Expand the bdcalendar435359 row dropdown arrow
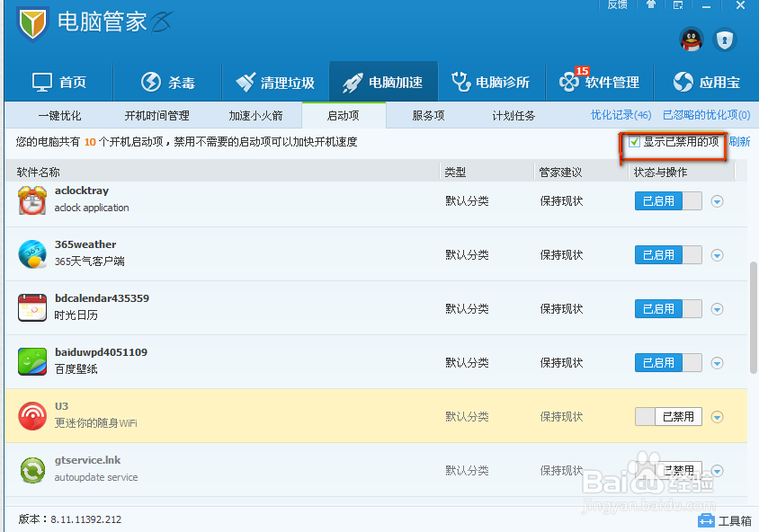This screenshot has height=532, width=759. pos(718,309)
